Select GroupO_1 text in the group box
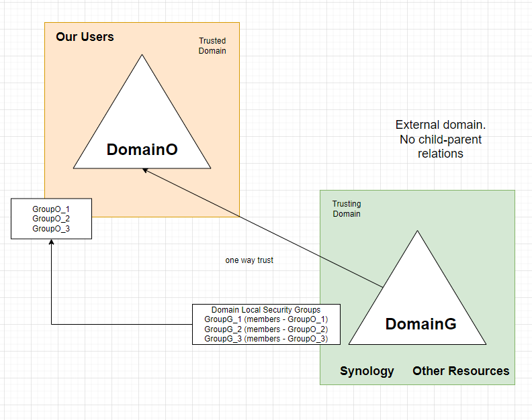 click(51, 209)
